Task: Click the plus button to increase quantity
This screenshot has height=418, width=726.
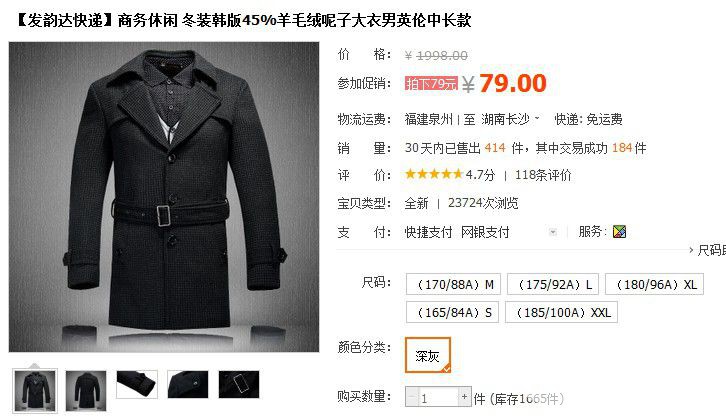Action: [x=464, y=397]
